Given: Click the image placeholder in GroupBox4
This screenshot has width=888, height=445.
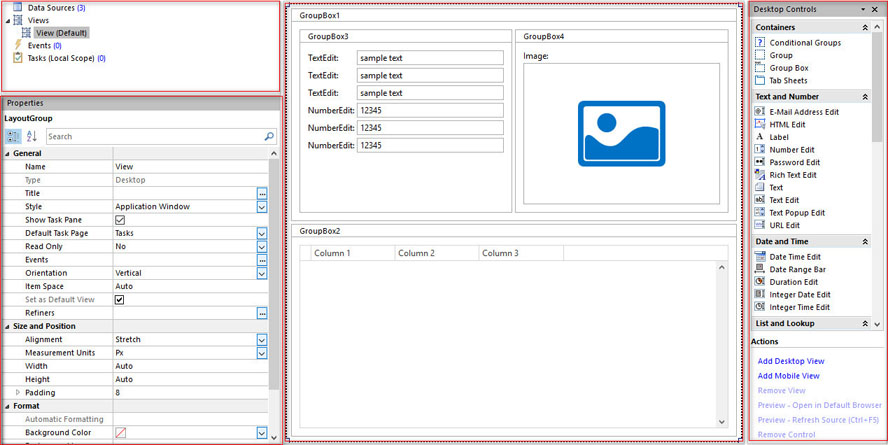Looking at the screenshot, I should pyautogui.click(x=621, y=134).
